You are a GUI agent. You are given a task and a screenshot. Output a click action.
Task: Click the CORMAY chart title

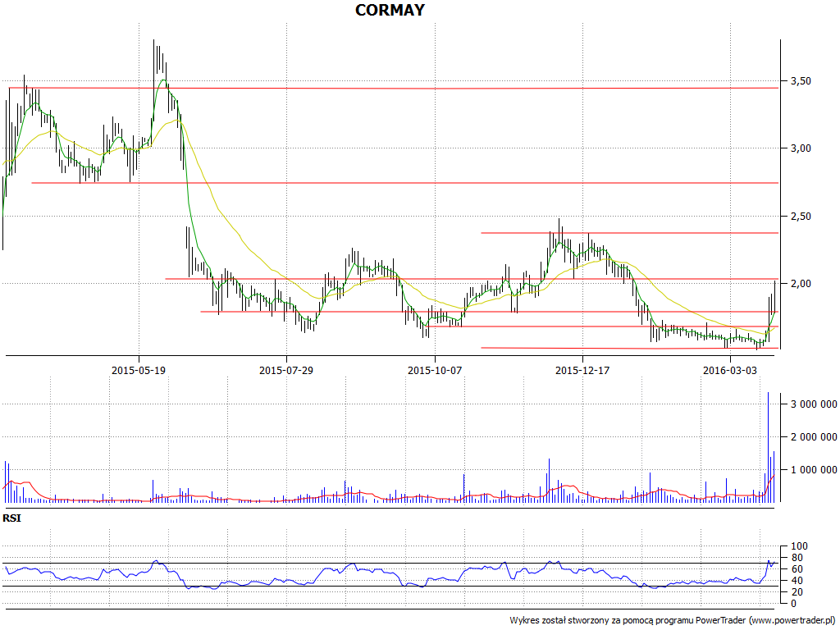click(390, 10)
